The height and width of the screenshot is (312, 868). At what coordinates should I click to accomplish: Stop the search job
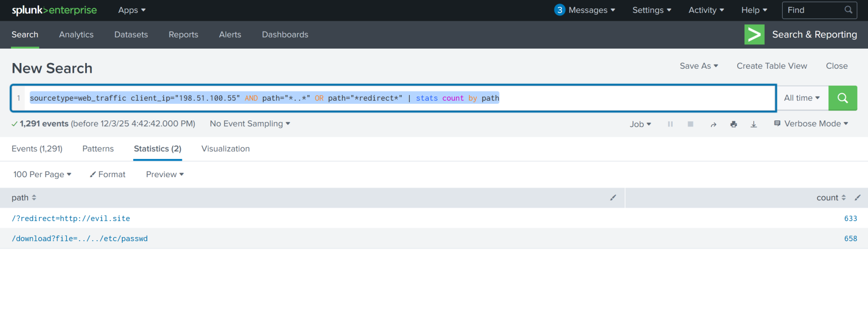click(690, 124)
